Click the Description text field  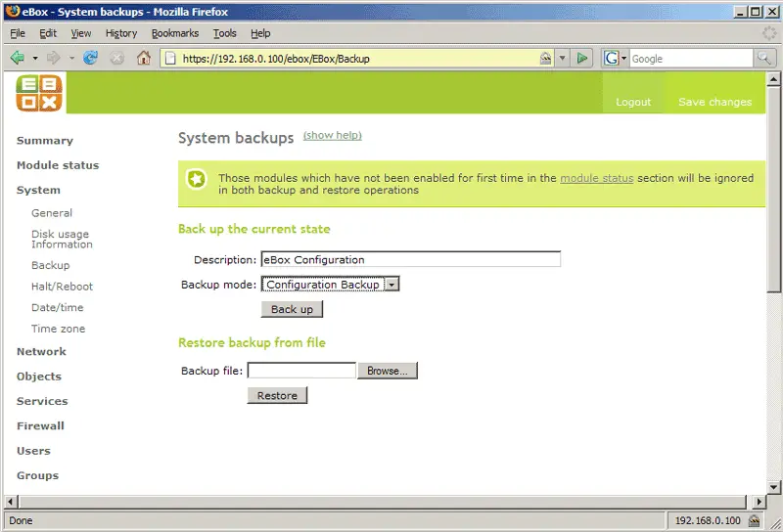tap(410, 259)
